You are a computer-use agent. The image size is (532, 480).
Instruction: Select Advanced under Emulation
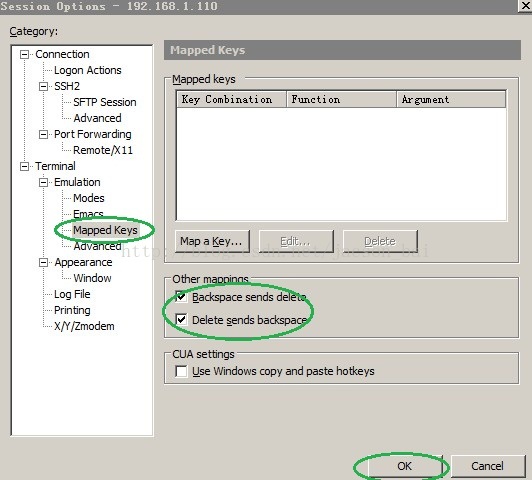coord(97,246)
